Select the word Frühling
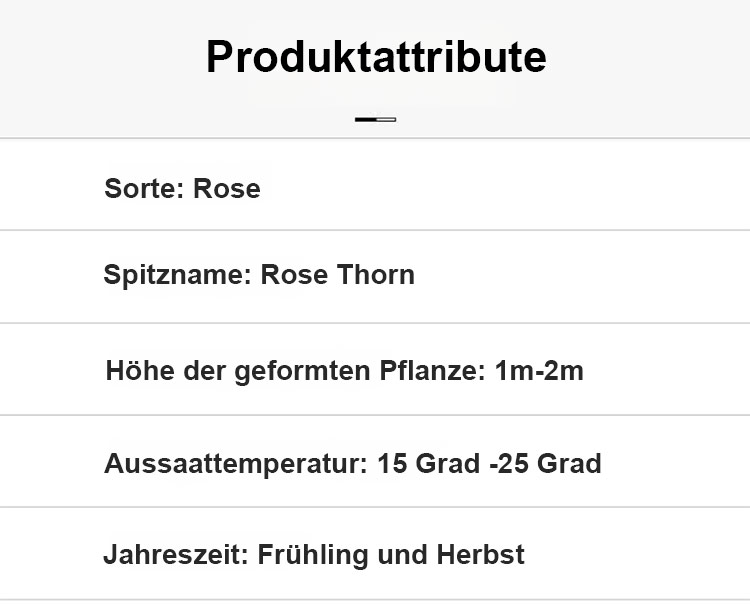 click(x=313, y=556)
